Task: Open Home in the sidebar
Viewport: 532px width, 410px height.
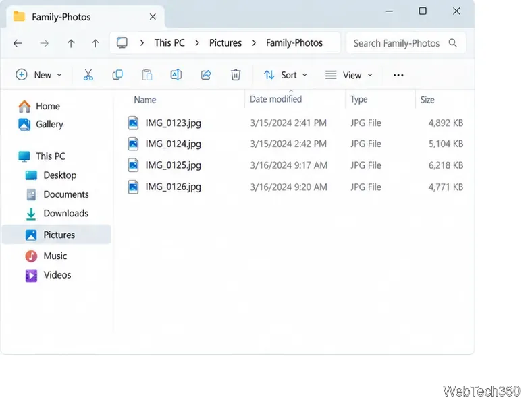Action: (x=39, y=106)
